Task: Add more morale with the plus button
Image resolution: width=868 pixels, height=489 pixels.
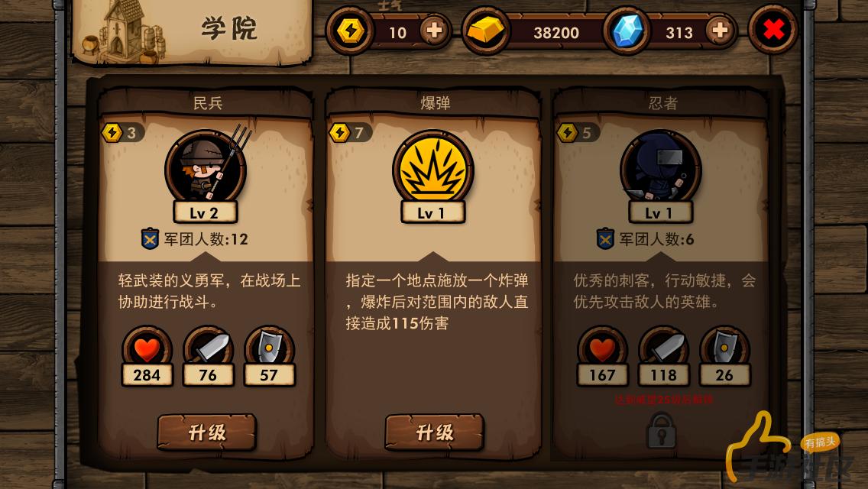Action: (x=435, y=31)
